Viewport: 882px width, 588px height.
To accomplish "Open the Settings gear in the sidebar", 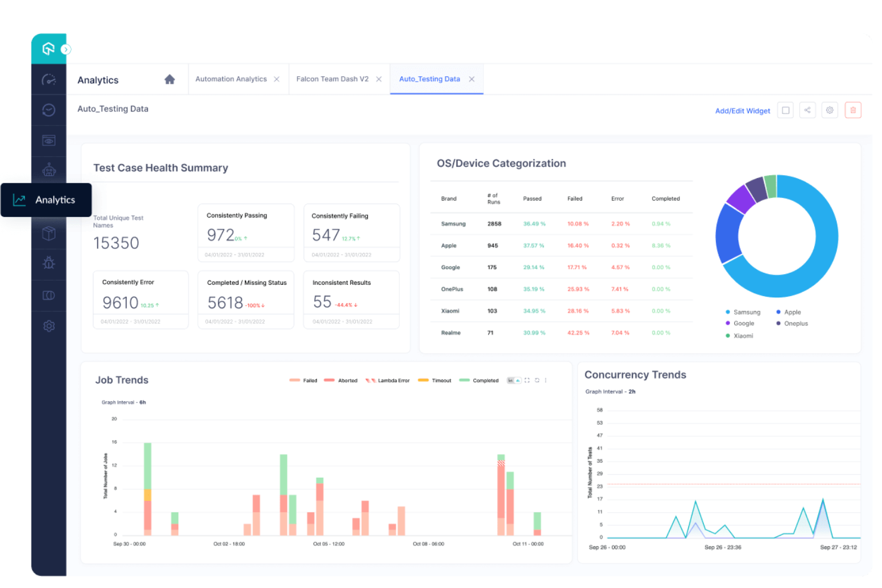I will tap(49, 326).
